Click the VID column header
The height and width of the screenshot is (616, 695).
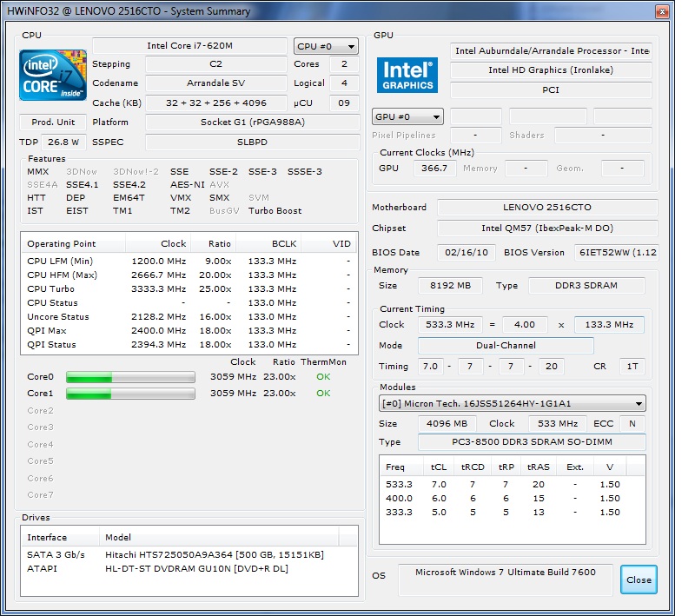click(x=329, y=244)
